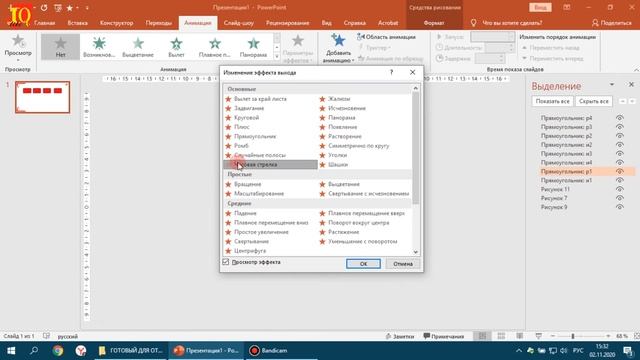
Task: Click the help question mark in dialog
Action: [391, 72]
